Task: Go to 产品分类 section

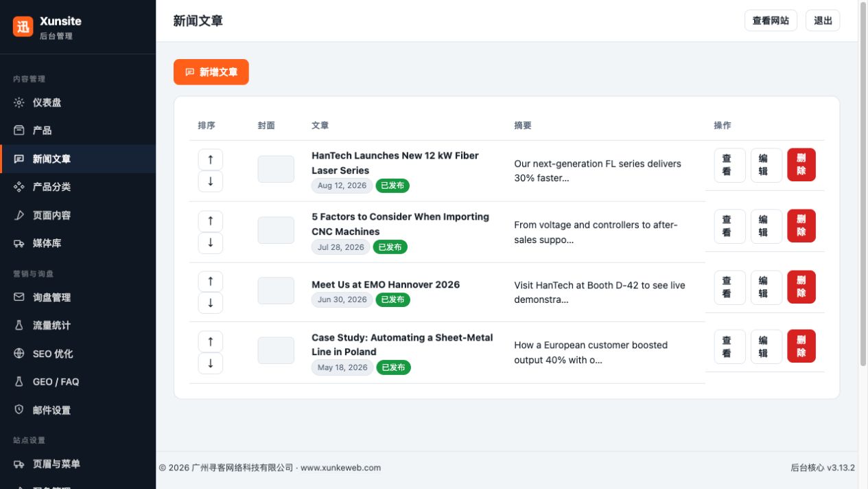Action: click(78, 187)
